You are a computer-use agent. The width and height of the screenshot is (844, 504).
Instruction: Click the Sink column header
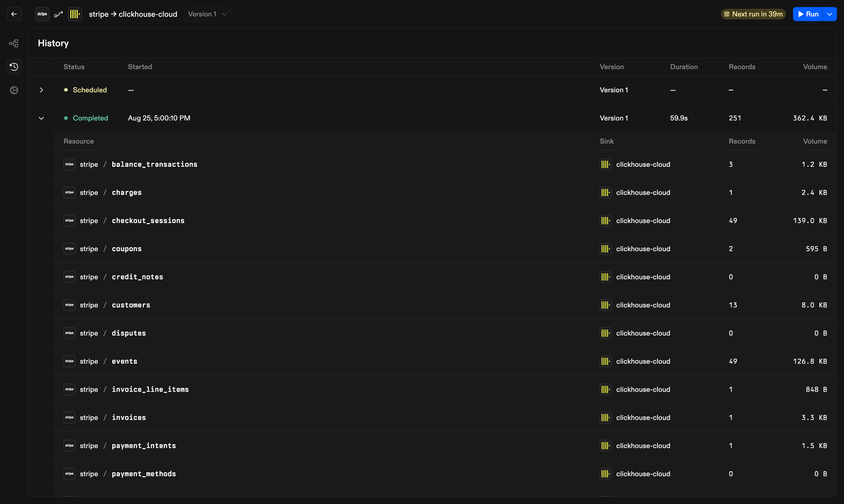pos(607,141)
